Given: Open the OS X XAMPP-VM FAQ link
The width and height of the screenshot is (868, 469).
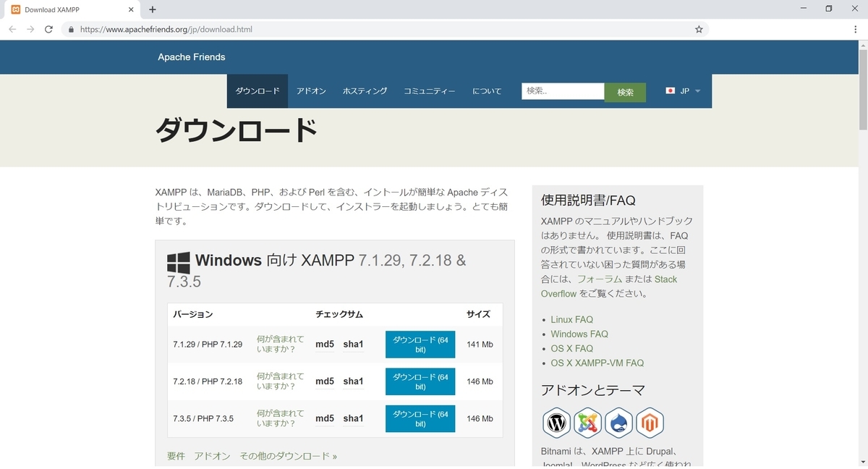Looking at the screenshot, I should pos(597,363).
